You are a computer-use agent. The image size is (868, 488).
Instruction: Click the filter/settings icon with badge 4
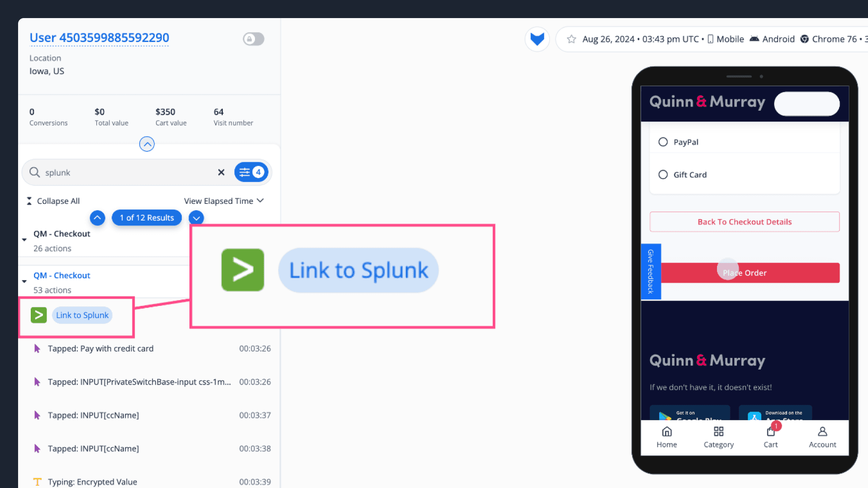(x=251, y=172)
